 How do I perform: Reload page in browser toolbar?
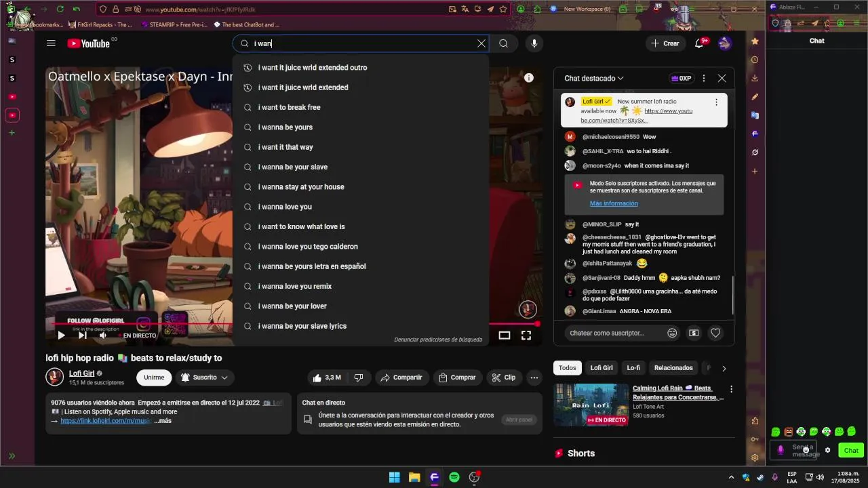point(60,9)
